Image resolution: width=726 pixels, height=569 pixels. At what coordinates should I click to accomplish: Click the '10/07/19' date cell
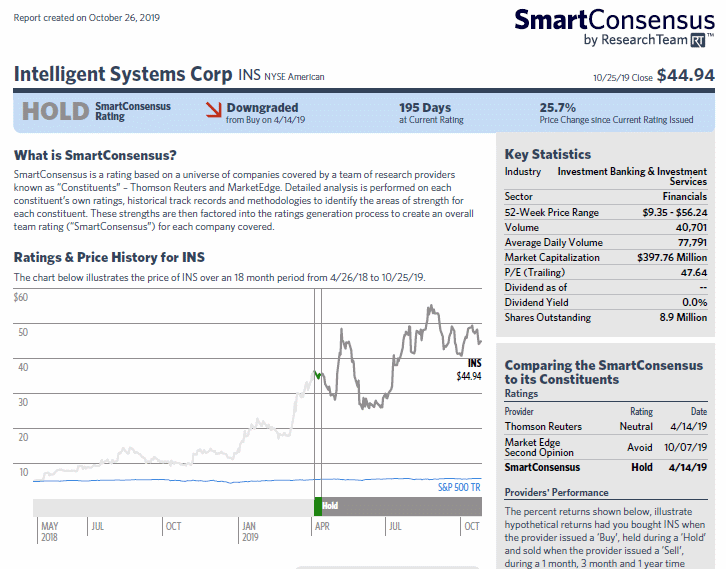click(685, 447)
